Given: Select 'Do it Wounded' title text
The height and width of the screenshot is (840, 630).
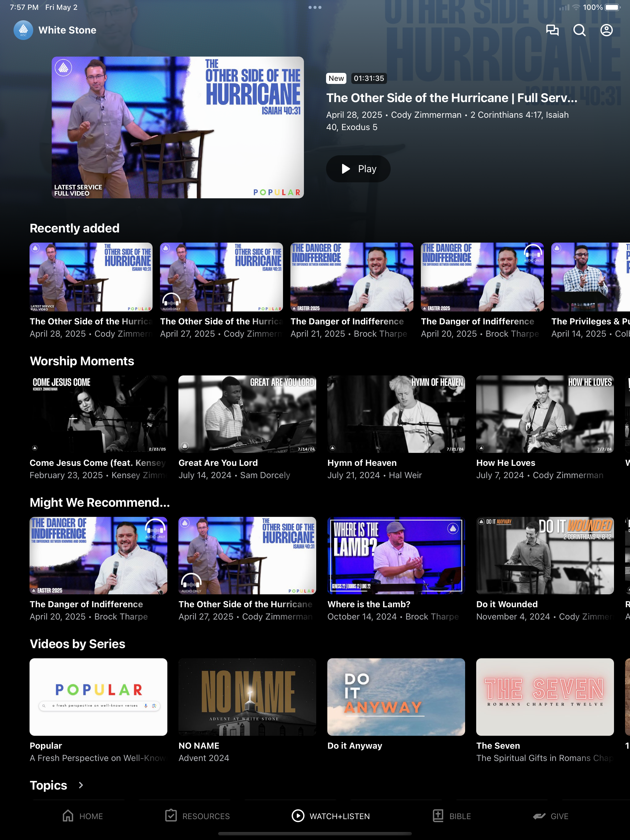Looking at the screenshot, I should coord(507,604).
